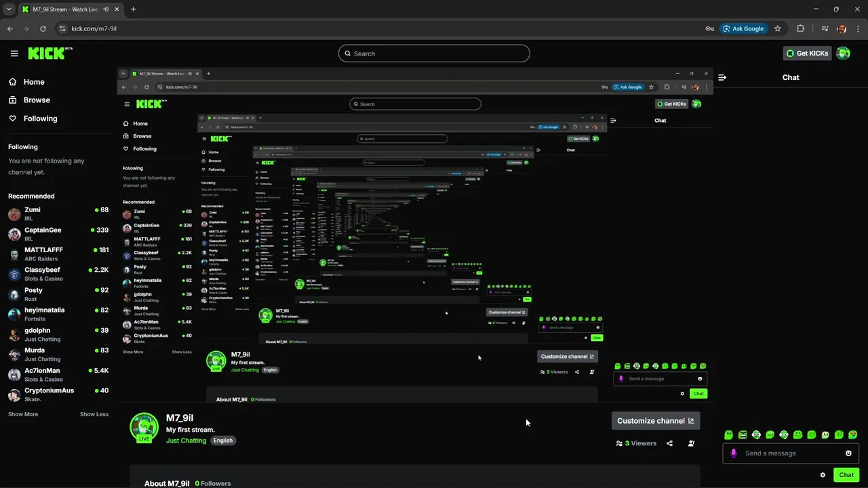Reload the page
The image size is (868, 488).
point(43,28)
